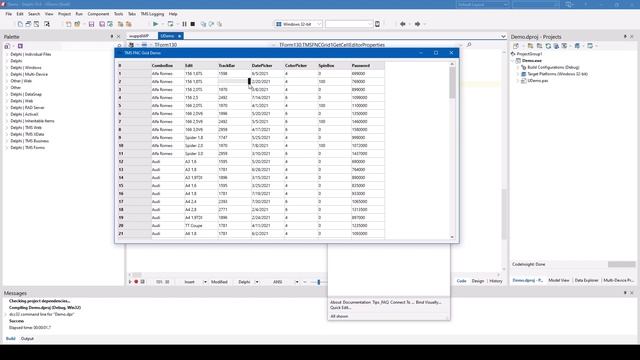Screen dimensions: 640x360
Task: Click the Open Project folder toolbar icon
Action: tap(77, 24)
